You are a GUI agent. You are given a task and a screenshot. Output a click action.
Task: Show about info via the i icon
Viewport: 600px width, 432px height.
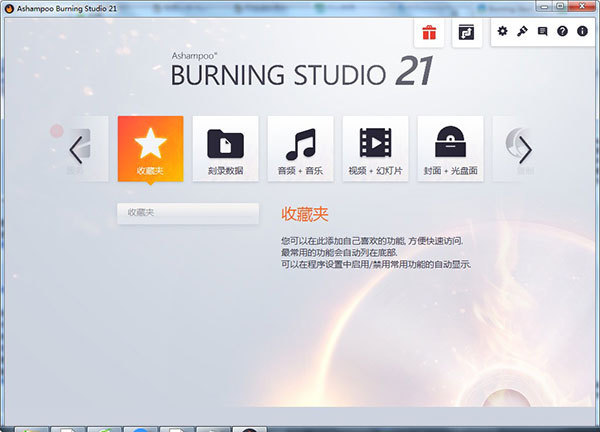coord(582,31)
